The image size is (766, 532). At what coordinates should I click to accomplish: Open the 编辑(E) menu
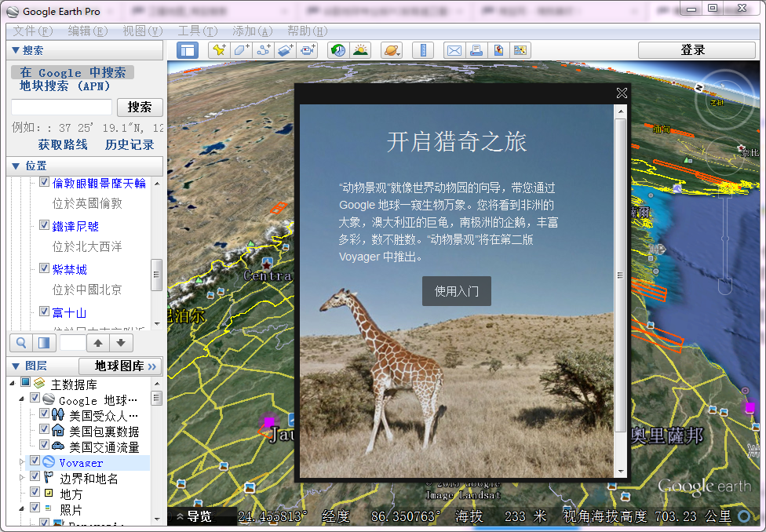click(87, 31)
